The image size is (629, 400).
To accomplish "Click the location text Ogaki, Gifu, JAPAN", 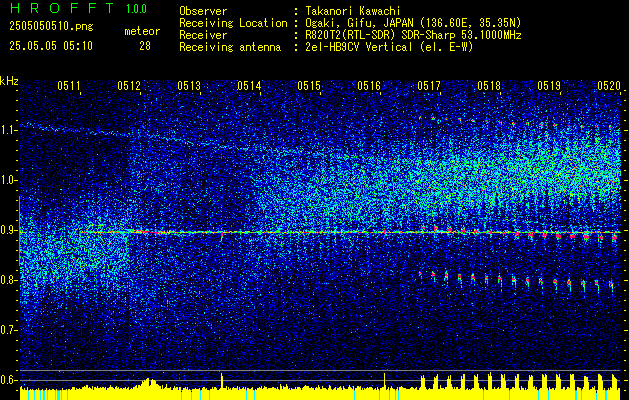I will [362, 23].
